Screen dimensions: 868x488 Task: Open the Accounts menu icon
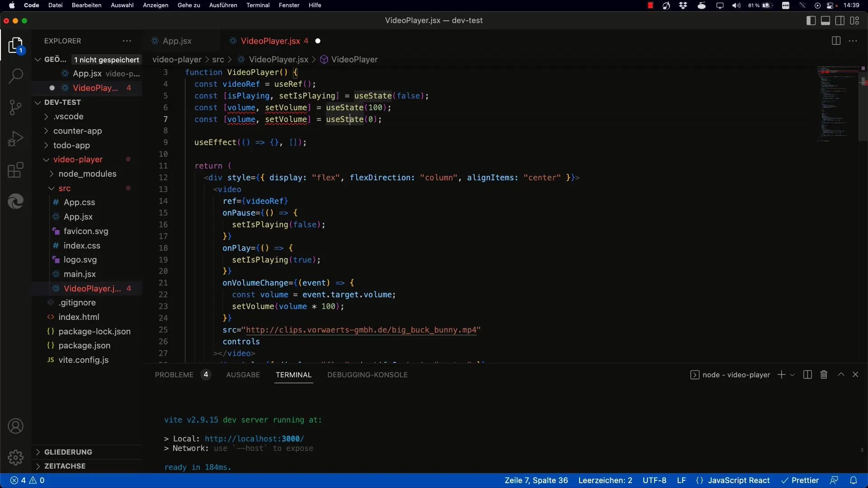click(x=16, y=426)
